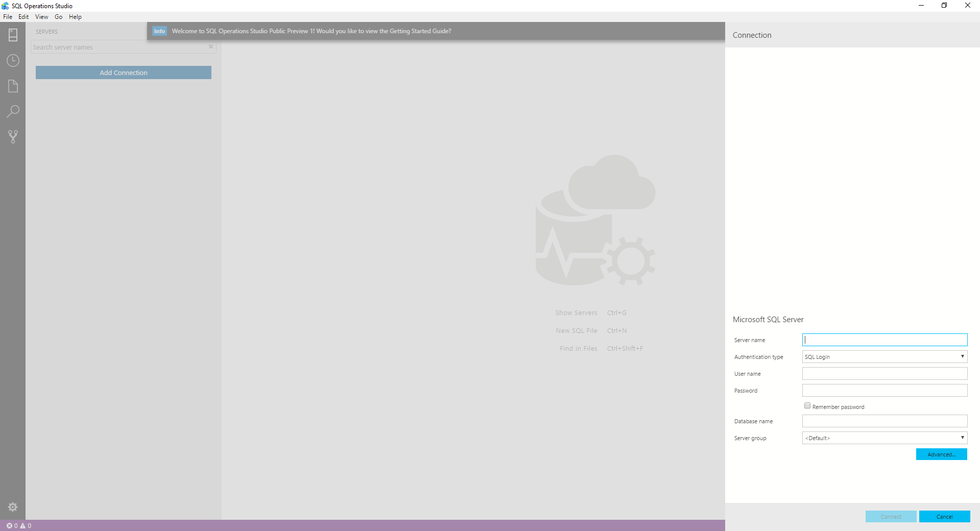Click the New SQL File shortcut hint
The height and width of the screenshot is (531, 980).
tap(591, 331)
